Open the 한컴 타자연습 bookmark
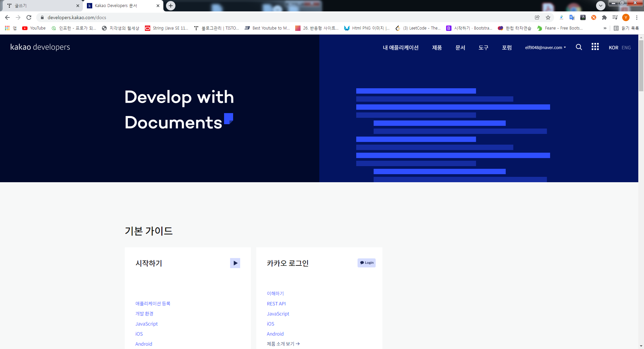644x349 pixels. click(515, 28)
